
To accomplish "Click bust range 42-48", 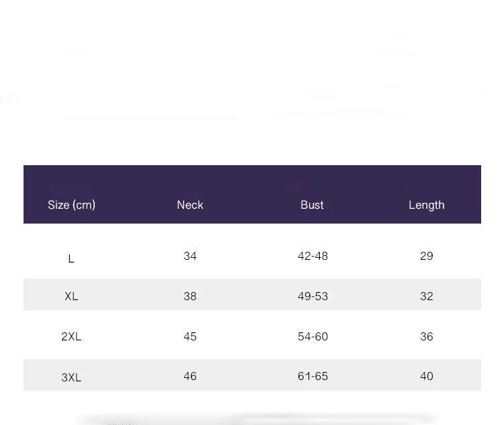I will click(x=313, y=256).
